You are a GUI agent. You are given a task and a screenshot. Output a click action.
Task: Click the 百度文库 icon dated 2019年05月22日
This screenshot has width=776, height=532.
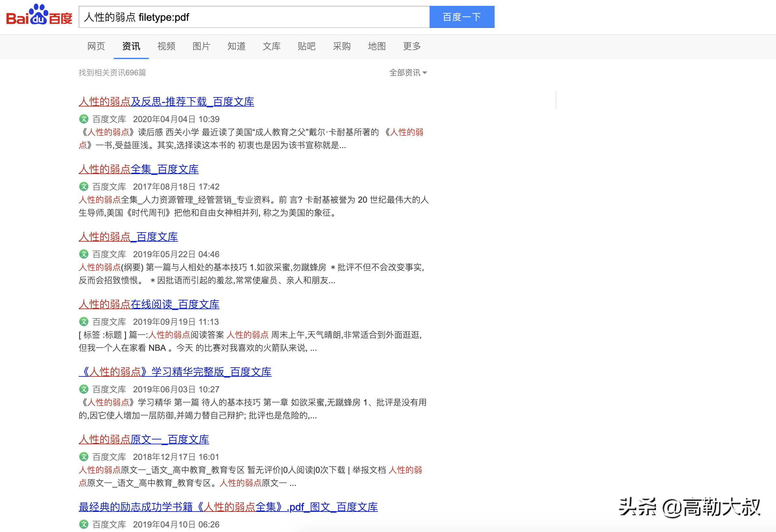point(84,254)
